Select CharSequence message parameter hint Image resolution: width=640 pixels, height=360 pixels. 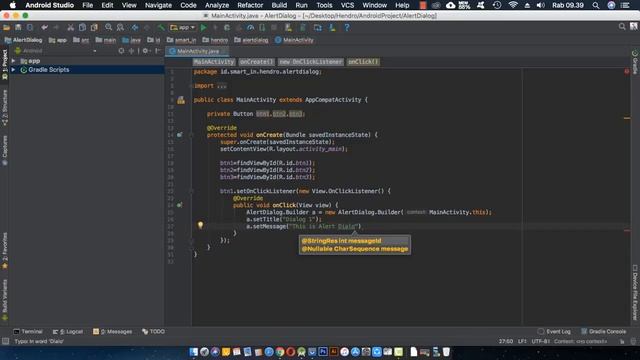click(x=355, y=249)
